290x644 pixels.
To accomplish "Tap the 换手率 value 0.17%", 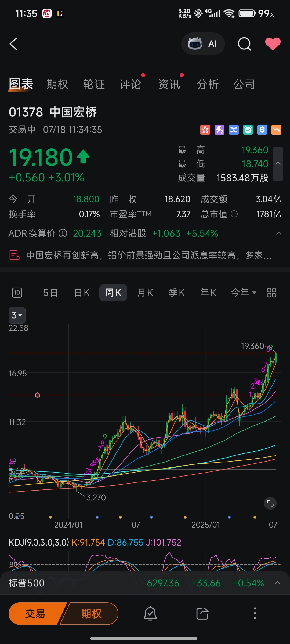I will (x=89, y=214).
